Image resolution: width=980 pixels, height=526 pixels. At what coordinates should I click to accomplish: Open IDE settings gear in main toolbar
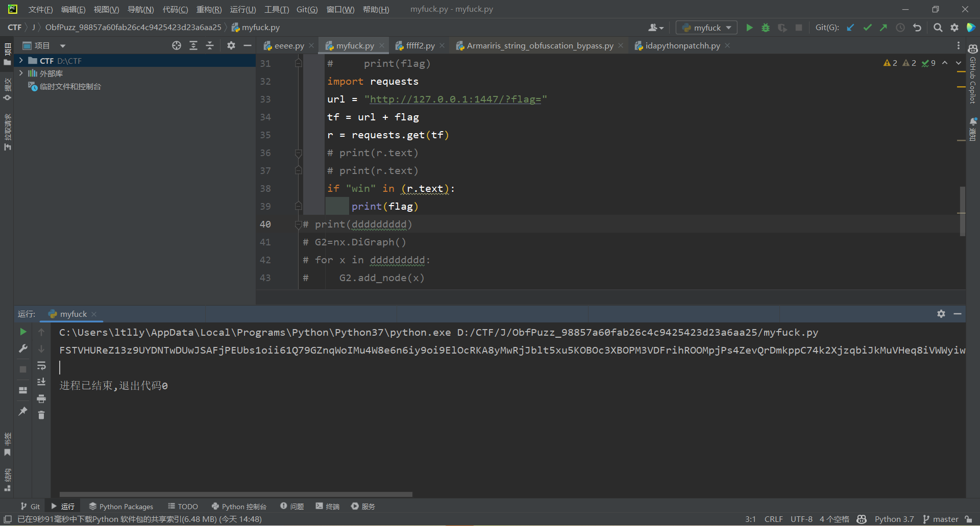[954, 28]
